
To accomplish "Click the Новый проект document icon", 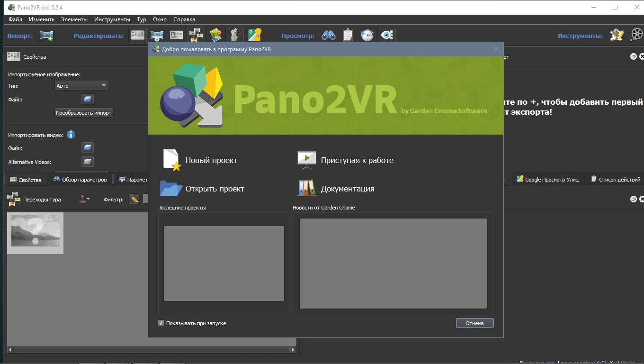I will tap(172, 160).
